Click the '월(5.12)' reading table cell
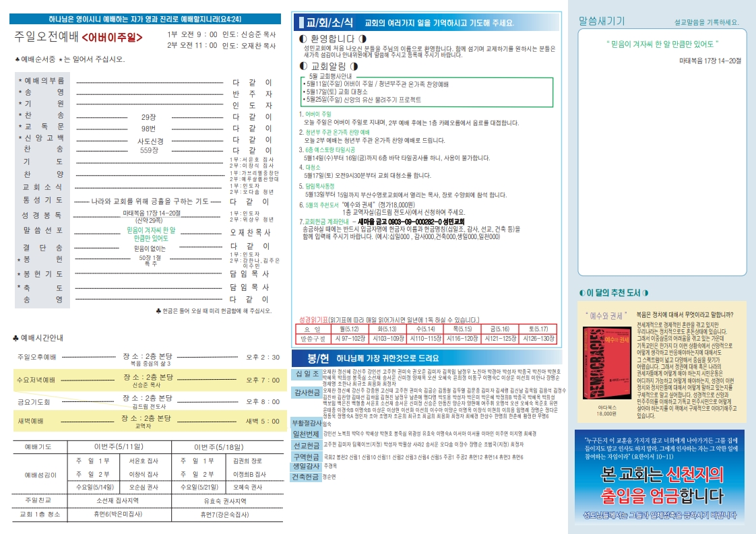 tap(350, 329)
